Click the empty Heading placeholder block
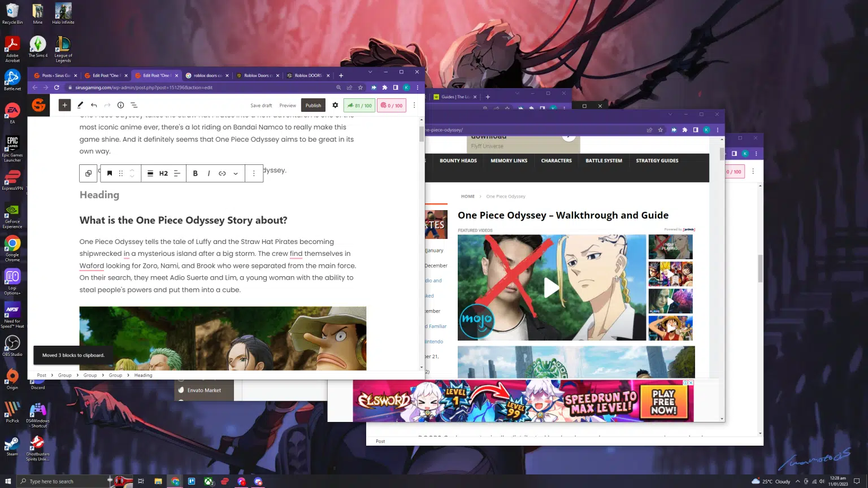The width and height of the screenshot is (868, 488). pos(99,195)
